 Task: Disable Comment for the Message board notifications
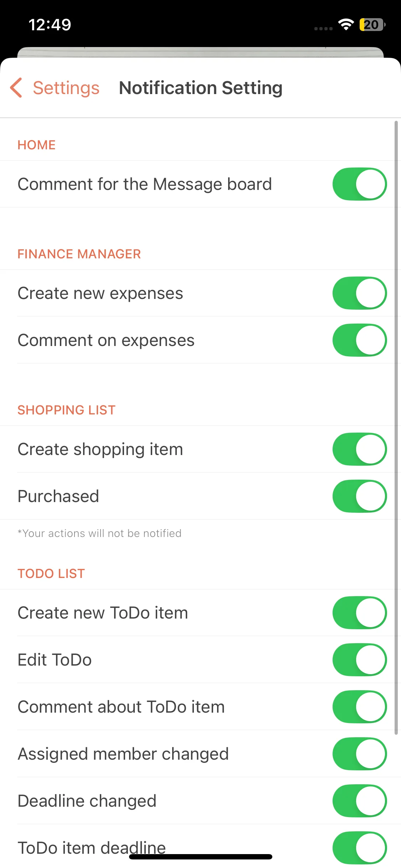tap(359, 184)
